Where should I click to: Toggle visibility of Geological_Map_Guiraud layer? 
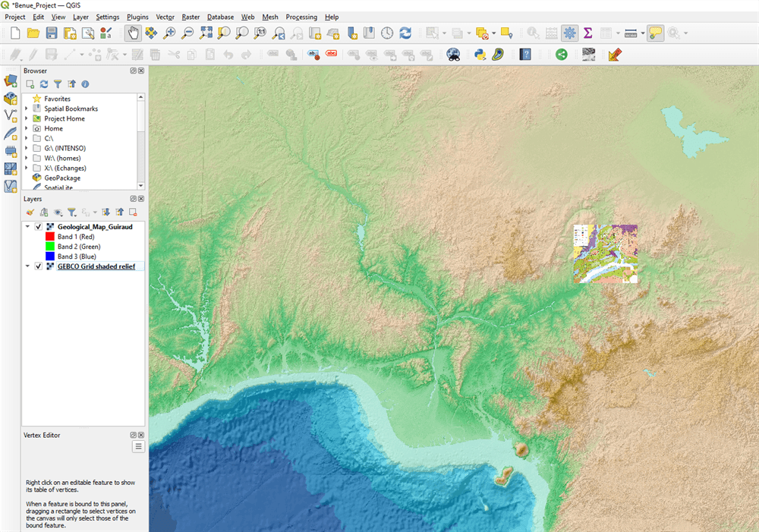tap(38, 227)
